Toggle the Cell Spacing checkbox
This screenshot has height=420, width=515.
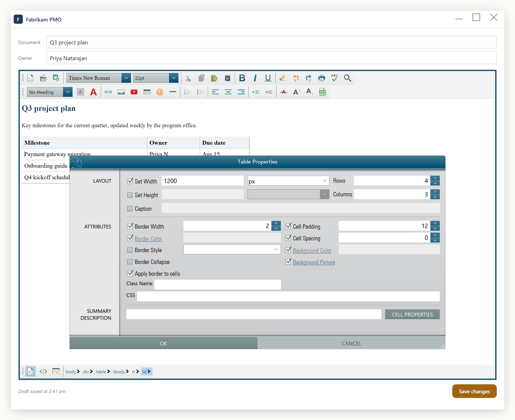tap(288, 238)
